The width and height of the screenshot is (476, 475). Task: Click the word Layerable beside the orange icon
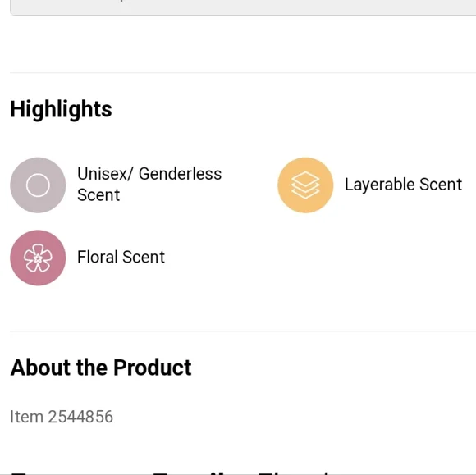coord(380,185)
